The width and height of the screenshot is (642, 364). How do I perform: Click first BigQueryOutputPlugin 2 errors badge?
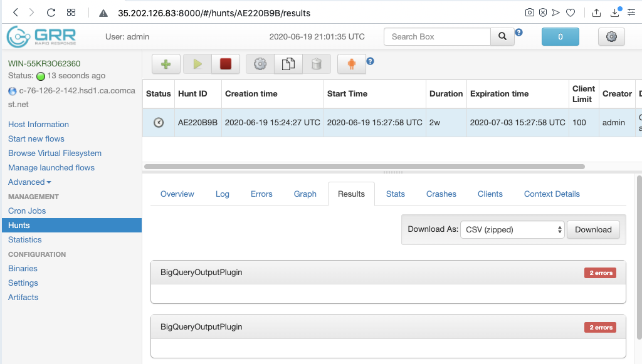(600, 273)
